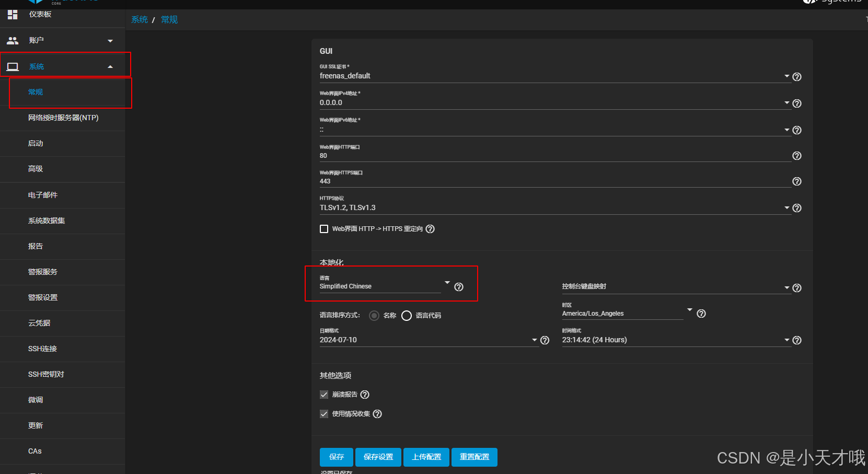The image size is (868, 474).
Task: Open the Alert Settings menu item
Action: tap(63, 297)
